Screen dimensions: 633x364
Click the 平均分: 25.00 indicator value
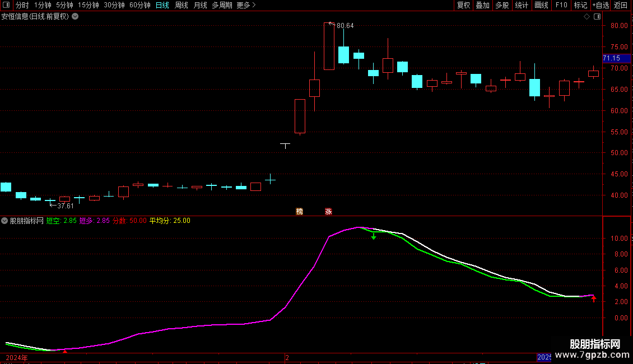(170, 221)
